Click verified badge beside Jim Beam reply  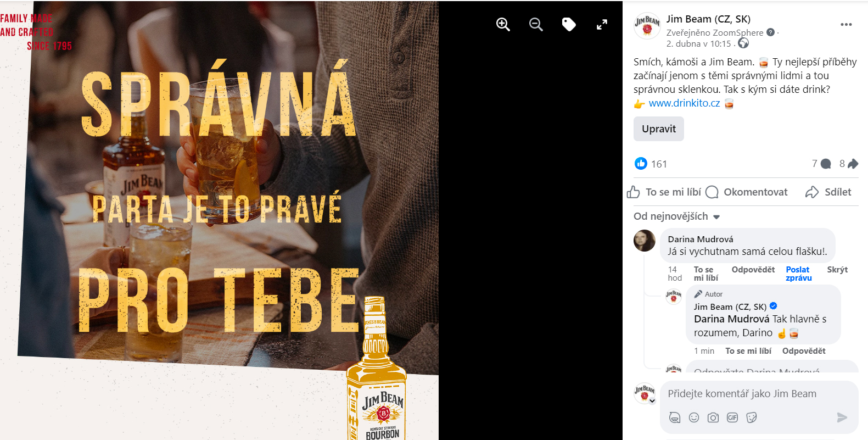coord(773,306)
